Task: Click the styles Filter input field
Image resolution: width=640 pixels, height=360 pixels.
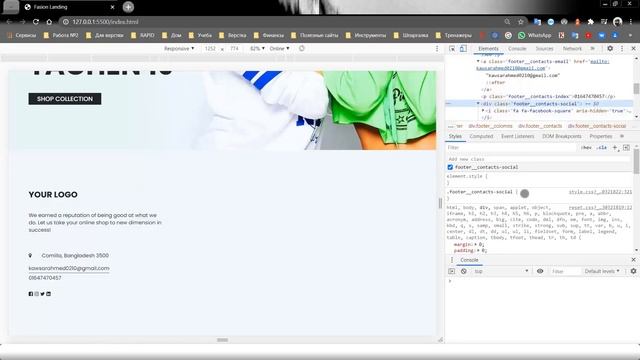Action: pyautogui.click(x=511, y=148)
